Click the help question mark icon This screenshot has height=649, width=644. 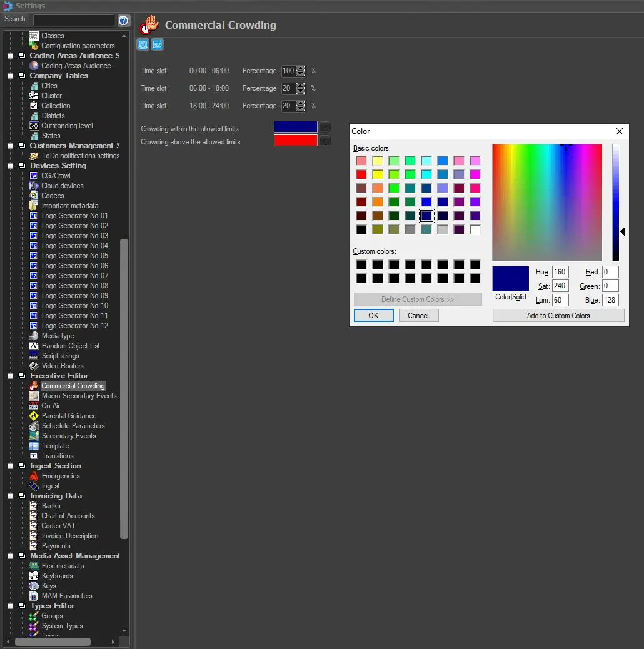[x=123, y=21]
